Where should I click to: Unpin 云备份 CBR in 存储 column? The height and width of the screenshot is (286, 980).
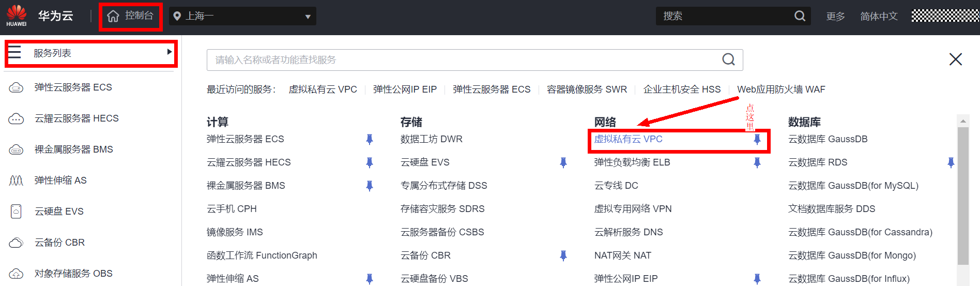(563, 255)
